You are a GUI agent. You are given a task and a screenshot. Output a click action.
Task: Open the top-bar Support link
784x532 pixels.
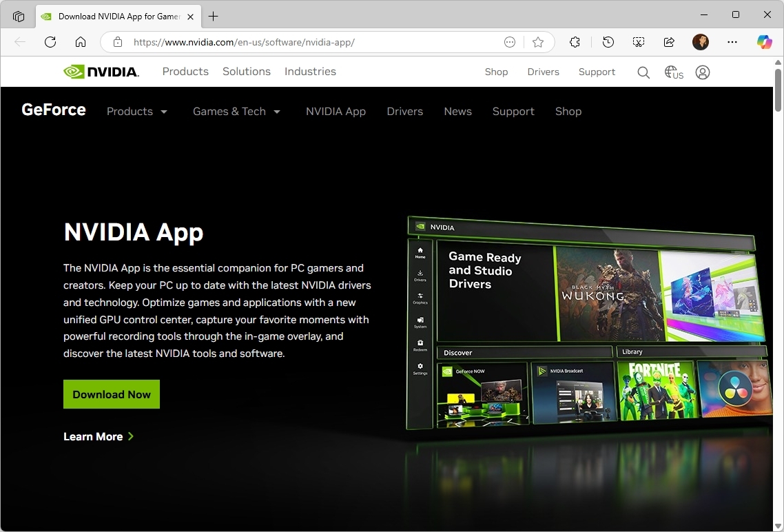pyautogui.click(x=597, y=72)
